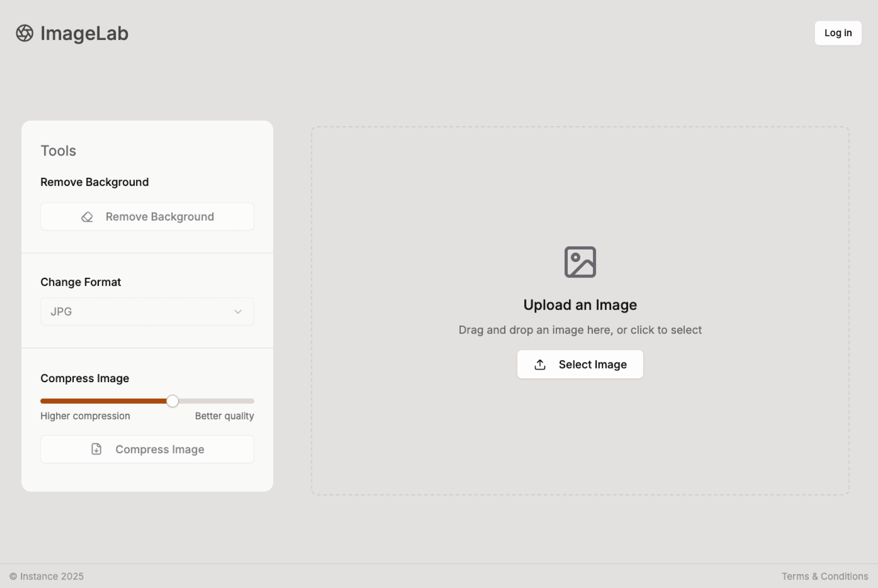Click the "Higher compression" label

coord(85,416)
